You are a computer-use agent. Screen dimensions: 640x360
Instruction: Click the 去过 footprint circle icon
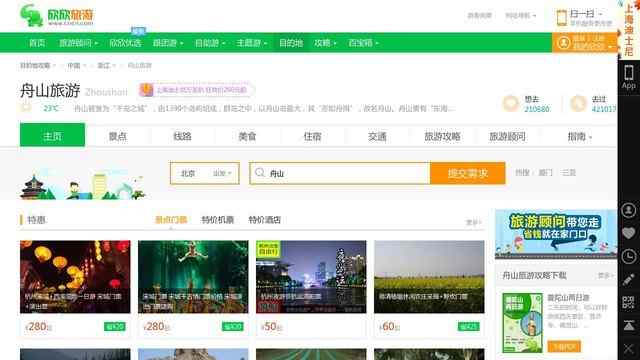click(x=578, y=103)
